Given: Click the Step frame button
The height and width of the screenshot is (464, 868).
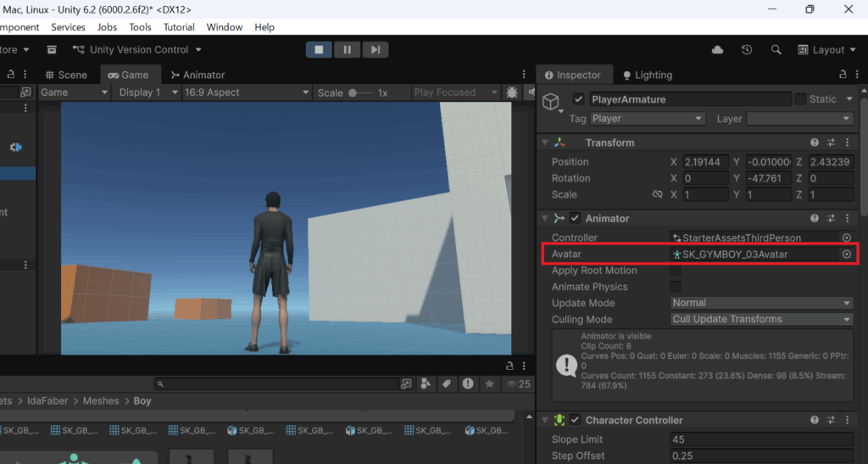Looking at the screenshot, I should click(376, 50).
